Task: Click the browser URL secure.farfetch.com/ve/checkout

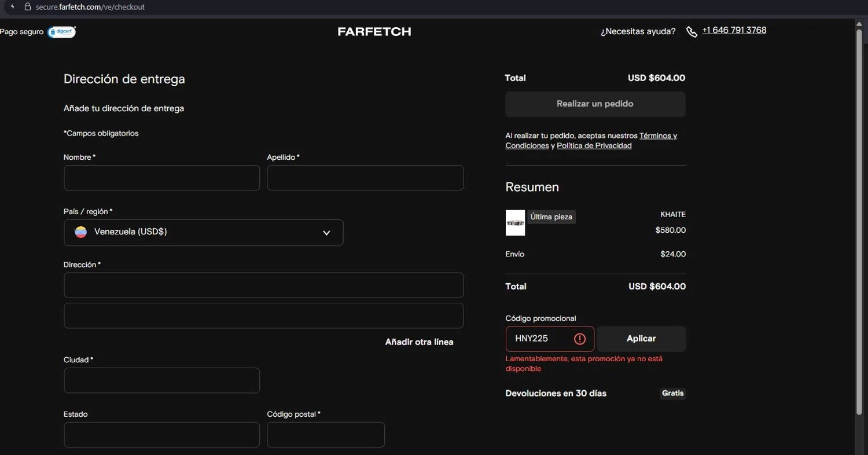Action: [90, 7]
